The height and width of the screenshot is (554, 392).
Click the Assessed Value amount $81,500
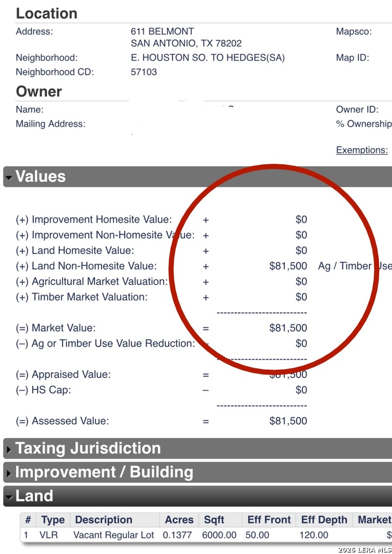(288, 422)
